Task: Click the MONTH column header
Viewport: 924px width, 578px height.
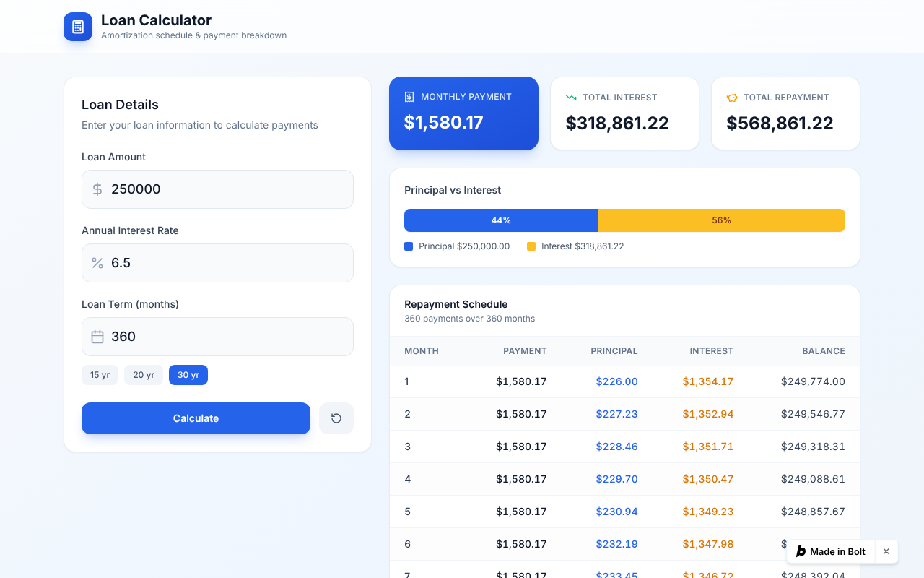Action: click(422, 351)
